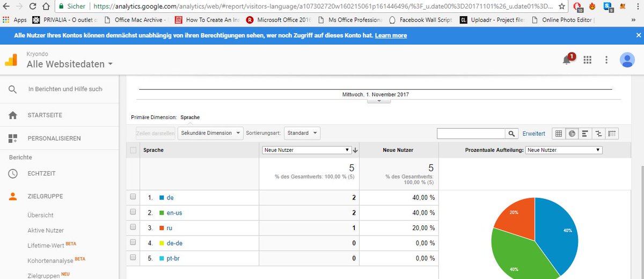Open Aktive Nutzer report
Image resolution: width=644 pixels, height=279 pixels.
coord(46,230)
